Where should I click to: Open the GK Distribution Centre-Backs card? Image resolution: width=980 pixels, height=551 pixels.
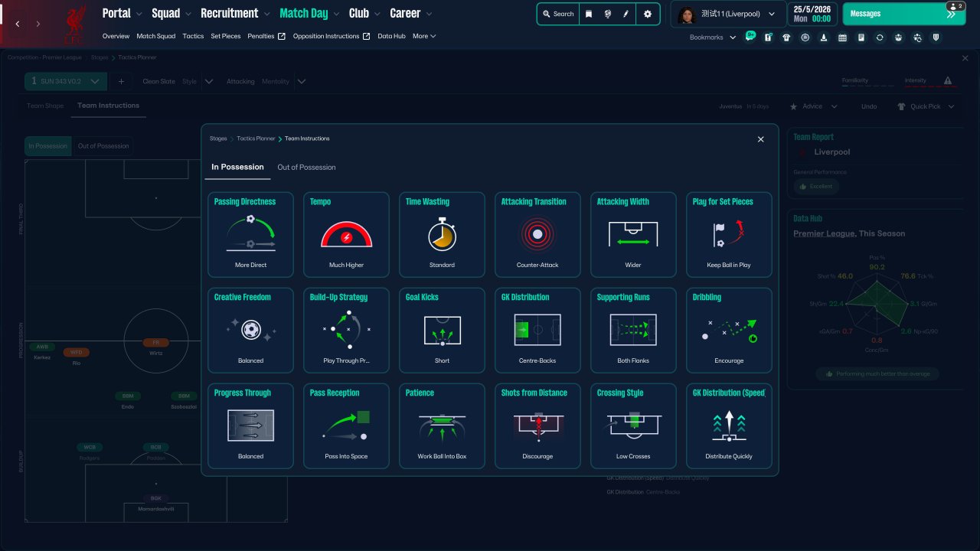(537, 330)
